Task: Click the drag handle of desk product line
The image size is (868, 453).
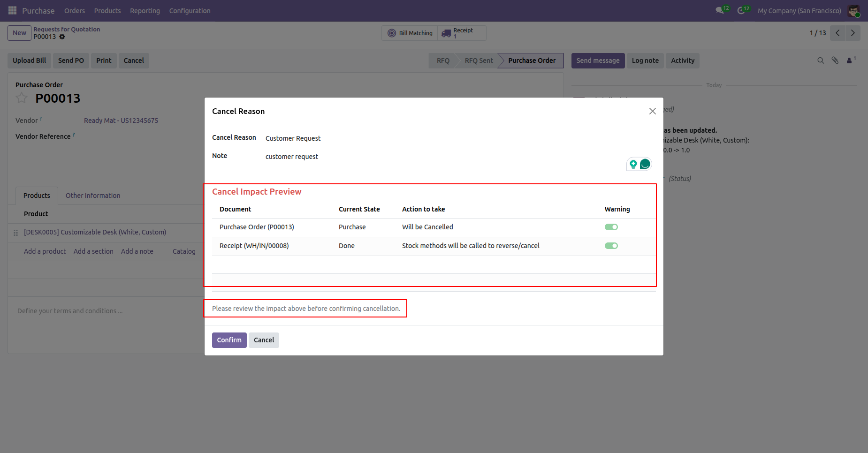Action: pyautogui.click(x=15, y=233)
